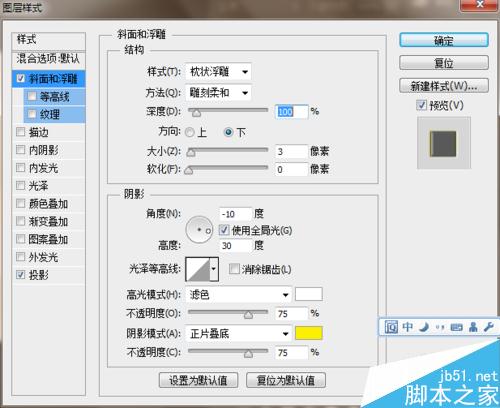Viewport: 500px width, 408px height.
Task: Open the 样式(T) dropdown showing 枕状浮雕
Action: [218, 72]
